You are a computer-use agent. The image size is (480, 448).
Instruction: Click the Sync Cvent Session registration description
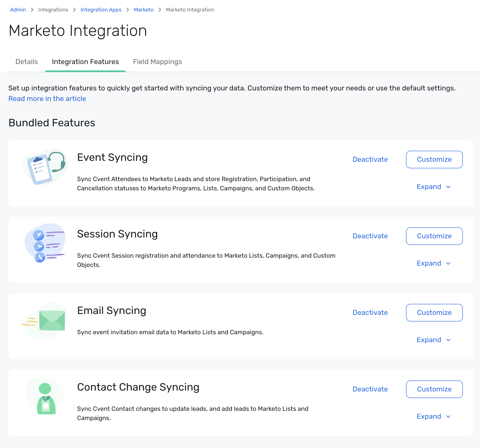(206, 260)
